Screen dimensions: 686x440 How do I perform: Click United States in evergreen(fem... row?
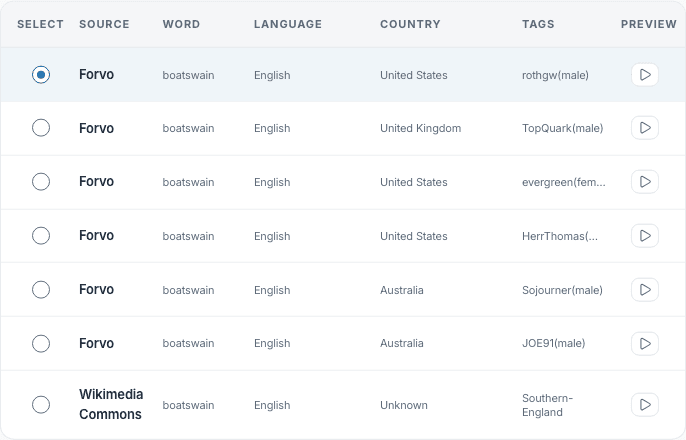pyautogui.click(x=413, y=182)
